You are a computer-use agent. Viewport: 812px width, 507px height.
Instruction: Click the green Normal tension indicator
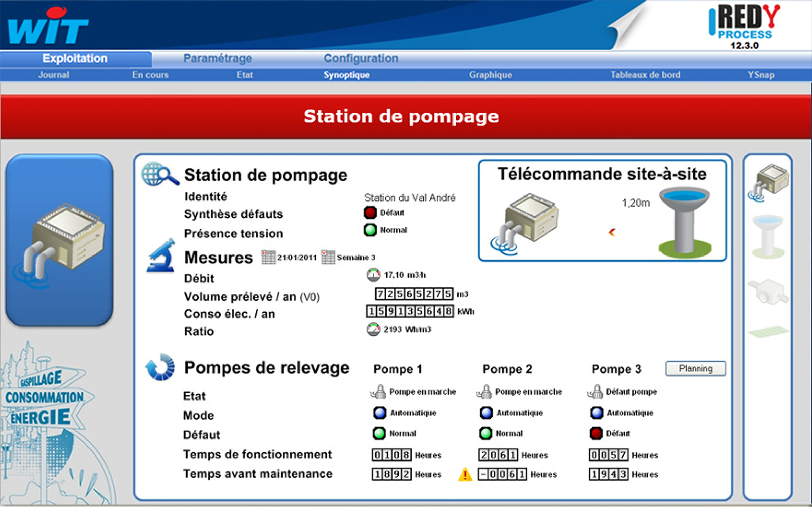coord(370,230)
